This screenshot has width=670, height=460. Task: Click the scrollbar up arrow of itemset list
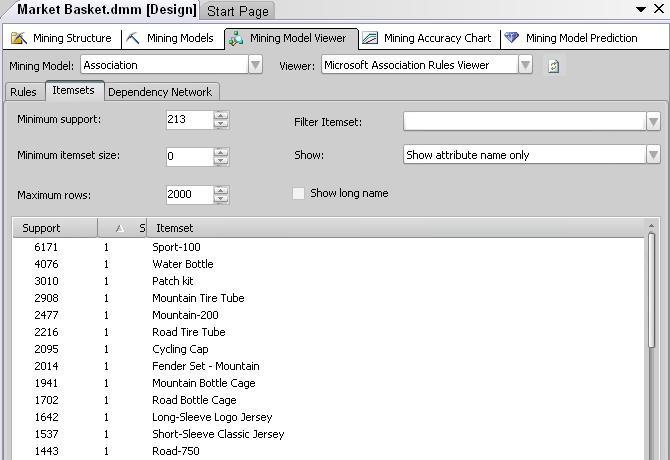[652, 226]
